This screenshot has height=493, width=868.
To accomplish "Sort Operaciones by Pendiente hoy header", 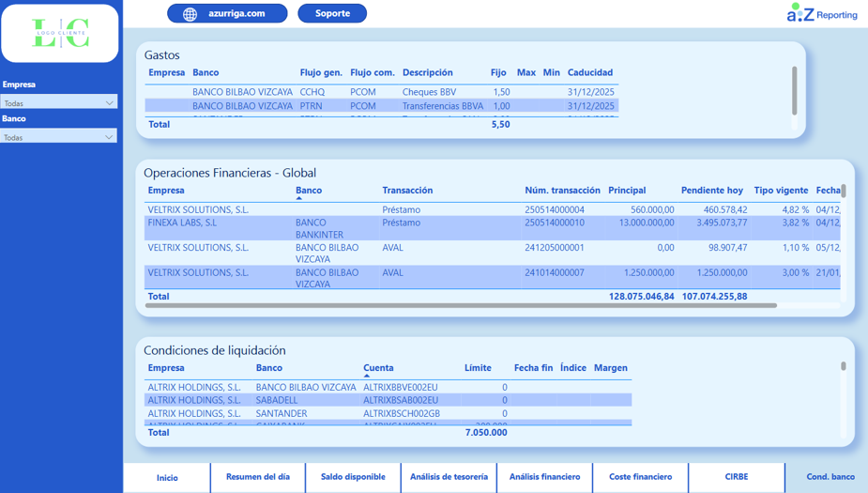I will [x=712, y=191].
